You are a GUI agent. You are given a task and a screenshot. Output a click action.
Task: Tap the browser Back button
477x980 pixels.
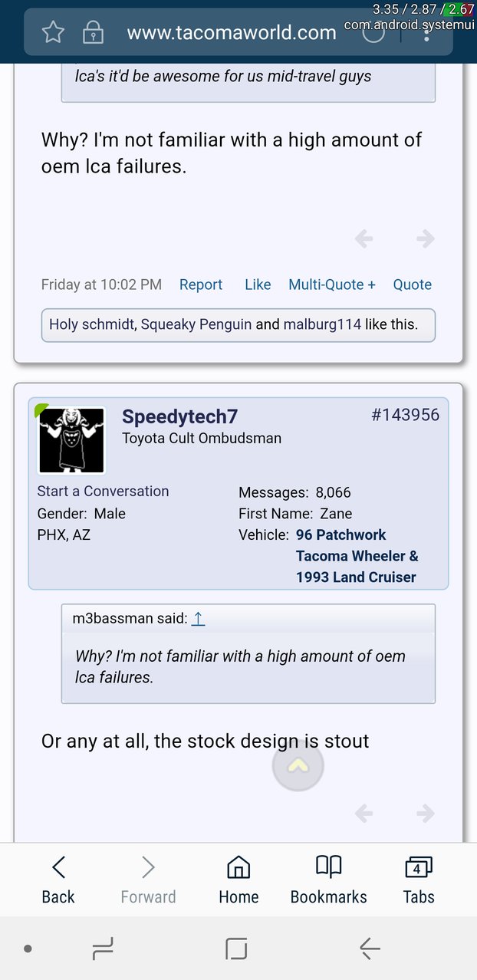pos(58,880)
